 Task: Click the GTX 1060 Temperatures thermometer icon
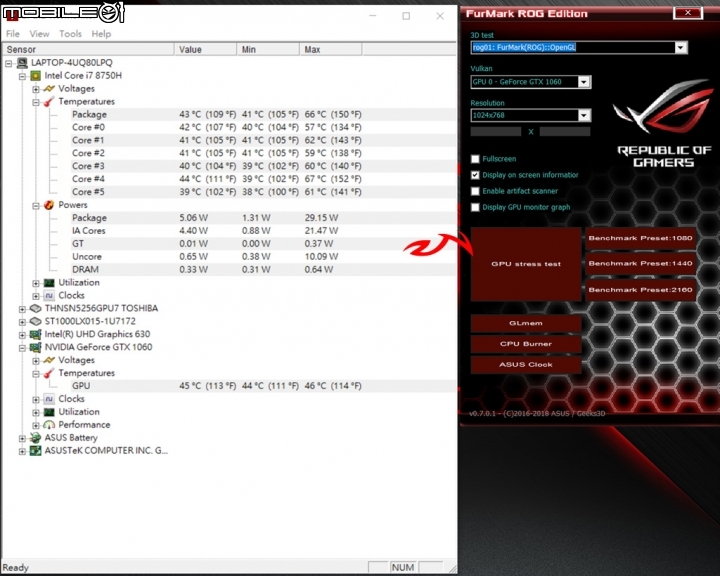[49, 373]
